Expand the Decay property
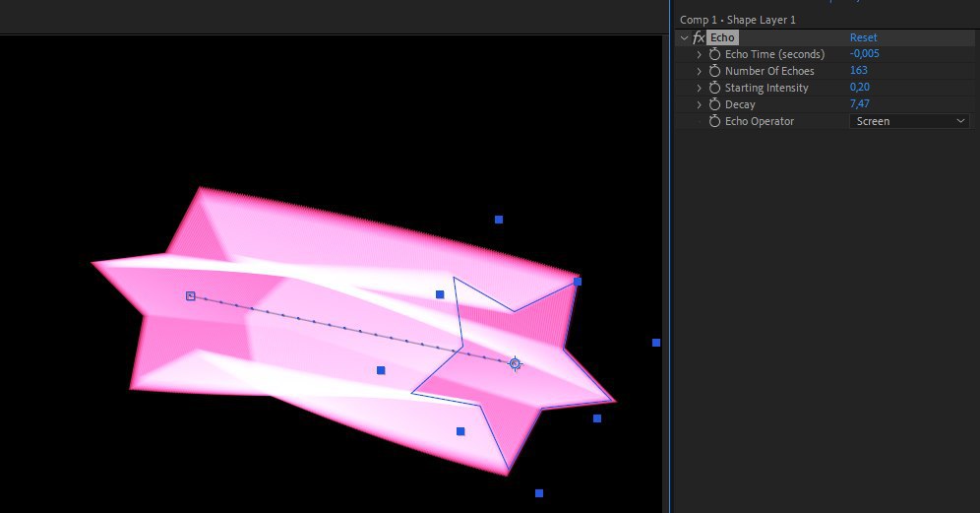Viewport: 980px width, 513px height. coord(700,105)
